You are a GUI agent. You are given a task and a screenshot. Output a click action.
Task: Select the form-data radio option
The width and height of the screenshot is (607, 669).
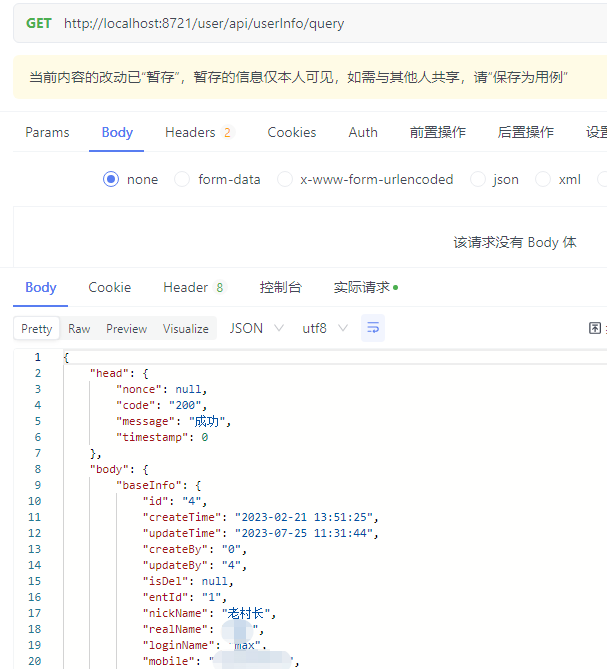coord(182,180)
